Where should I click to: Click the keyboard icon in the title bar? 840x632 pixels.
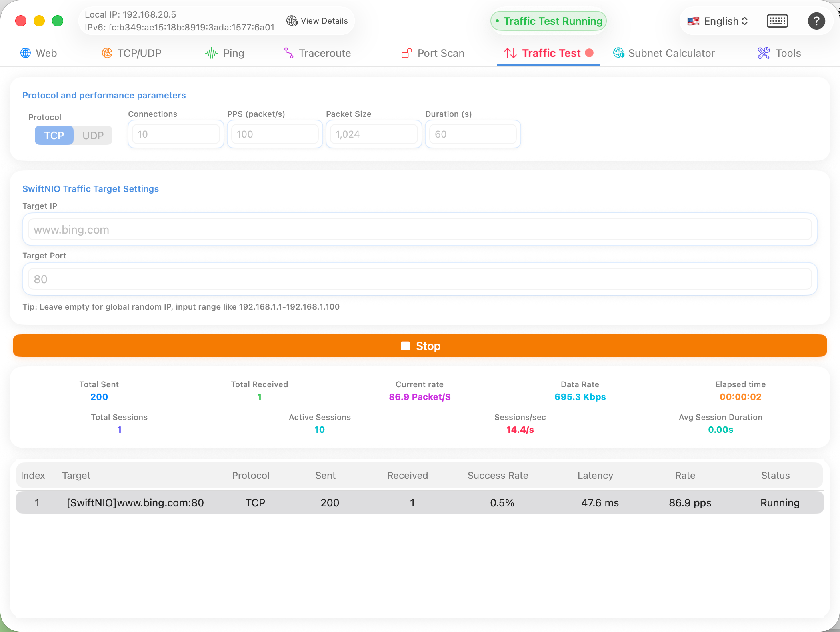tap(777, 21)
